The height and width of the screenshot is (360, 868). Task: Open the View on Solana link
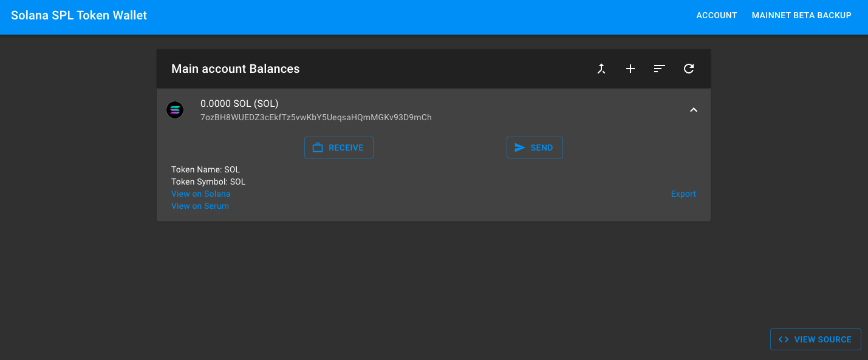(x=201, y=194)
